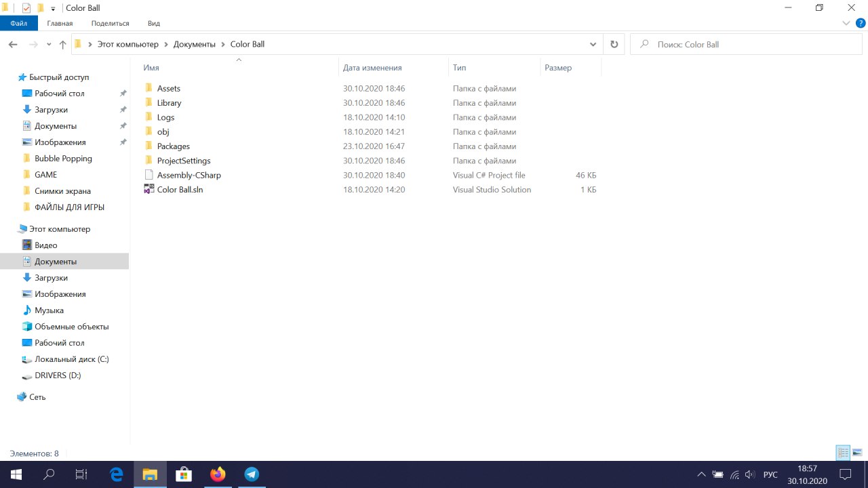The width and height of the screenshot is (868, 488).
Task: Open Видео under Этот компьютер
Action: tap(46, 245)
